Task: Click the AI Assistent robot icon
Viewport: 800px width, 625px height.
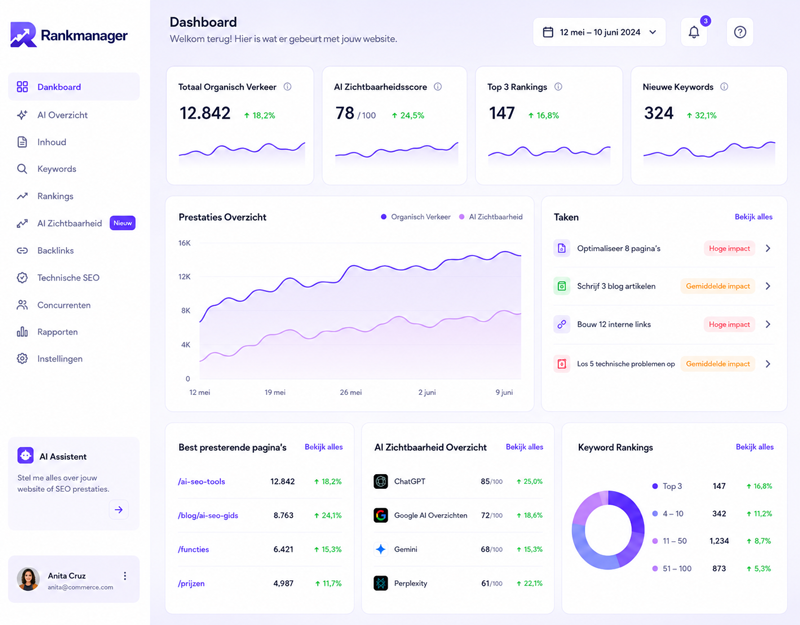Action: click(x=26, y=455)
